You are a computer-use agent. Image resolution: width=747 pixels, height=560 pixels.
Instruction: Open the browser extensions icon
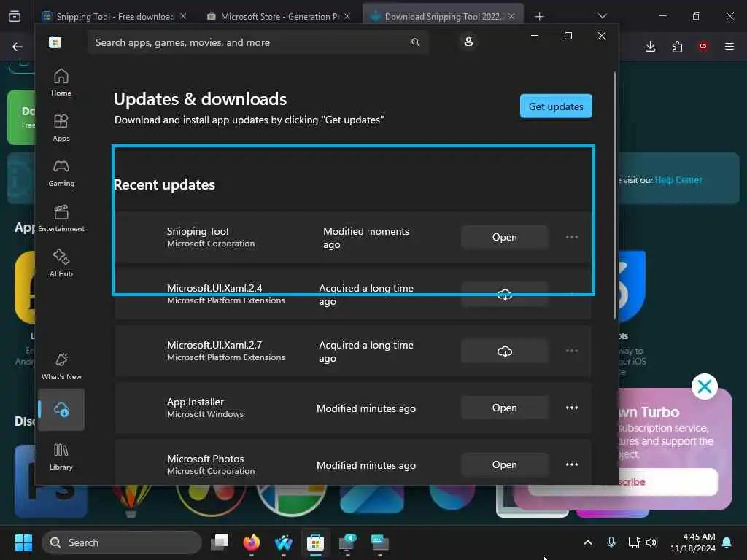click(677, 47)
